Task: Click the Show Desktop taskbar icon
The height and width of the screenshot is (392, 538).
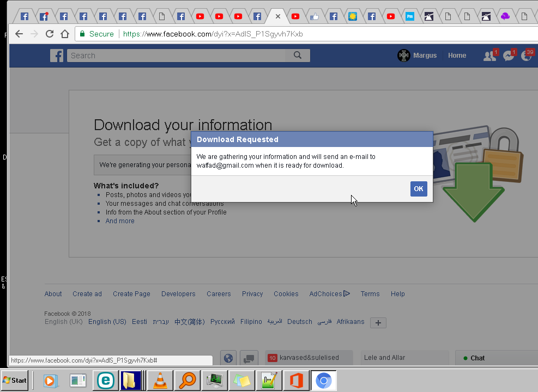Action: tap(78, 381)
